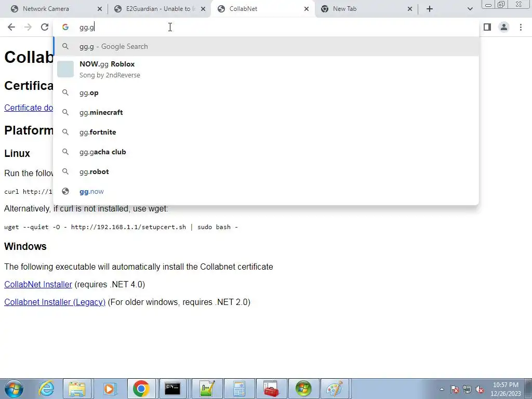This screenshot has width=532, height=399.
Task: Click the wget setupcert.sh command text
Action: pyautogui.click(x=121, y=227)
